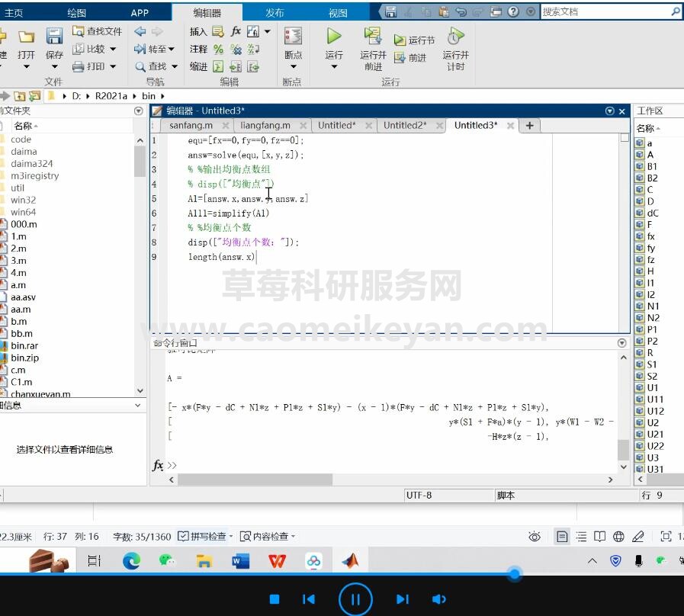Click the stop button in video player
The height and width of the screenshot is (616, 684).
(x=275, y=599)
